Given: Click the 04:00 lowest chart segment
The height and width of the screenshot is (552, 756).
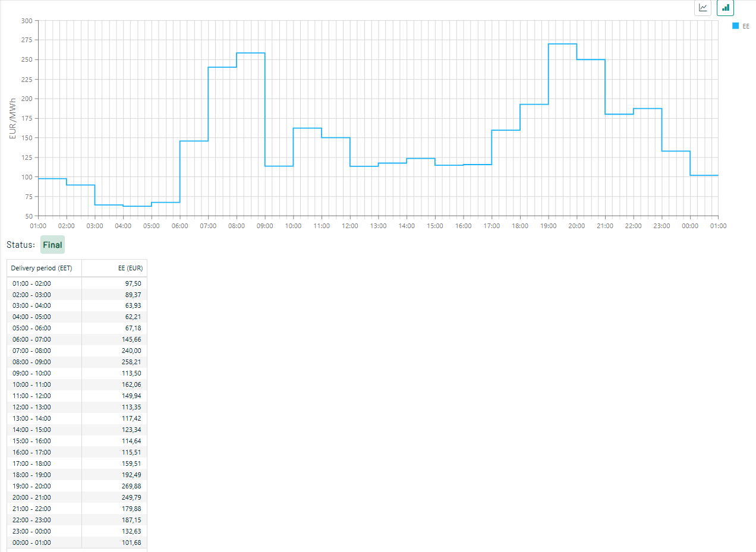Looking at the screenshot, I should [x=137, y=206].
